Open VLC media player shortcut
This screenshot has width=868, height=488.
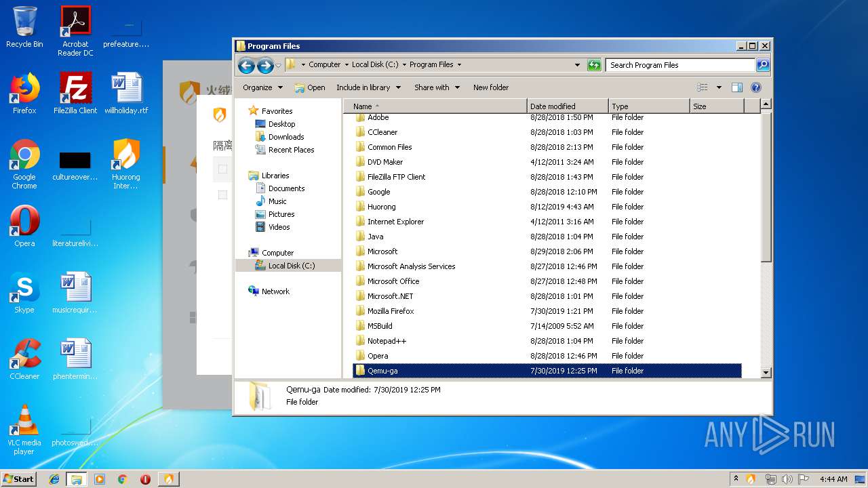point(24,430)
